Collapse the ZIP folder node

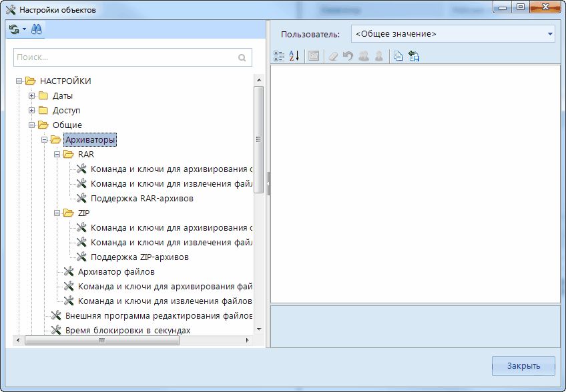[57, 213]
